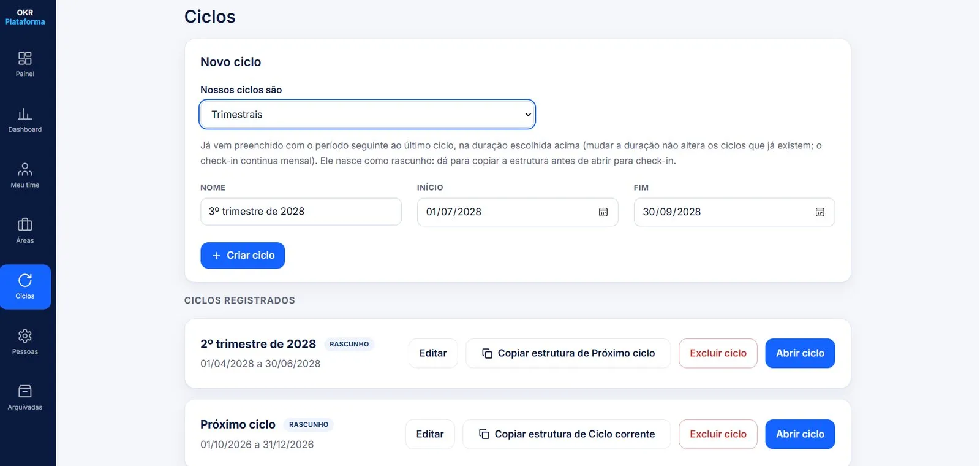Image resolution: width=980 pixels, height=466 pixels.
Task: Click the Nome field with 3º trimestre de 2028
Action: click(301, 212)
